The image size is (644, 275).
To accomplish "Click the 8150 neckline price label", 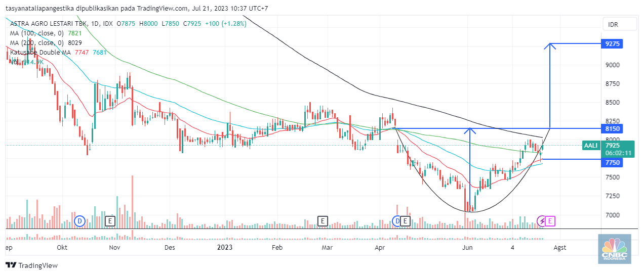I will pos(612,128).
